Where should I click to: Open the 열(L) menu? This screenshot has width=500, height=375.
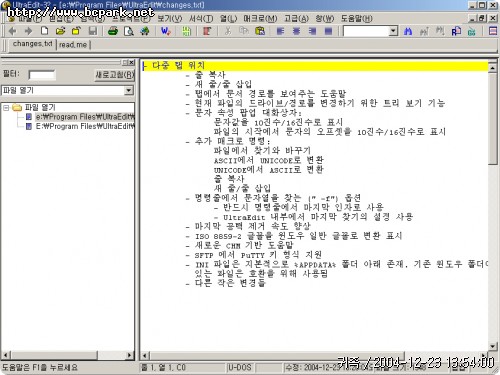tap(228, 18)
